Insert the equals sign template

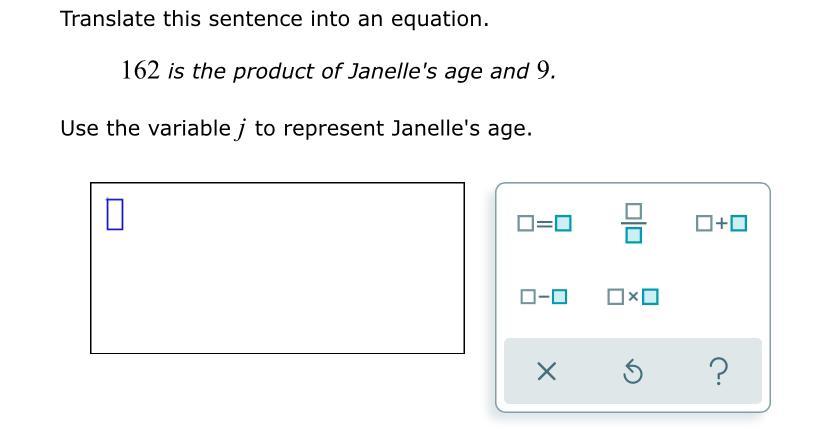pyautogui.click(x=545, y=223)
